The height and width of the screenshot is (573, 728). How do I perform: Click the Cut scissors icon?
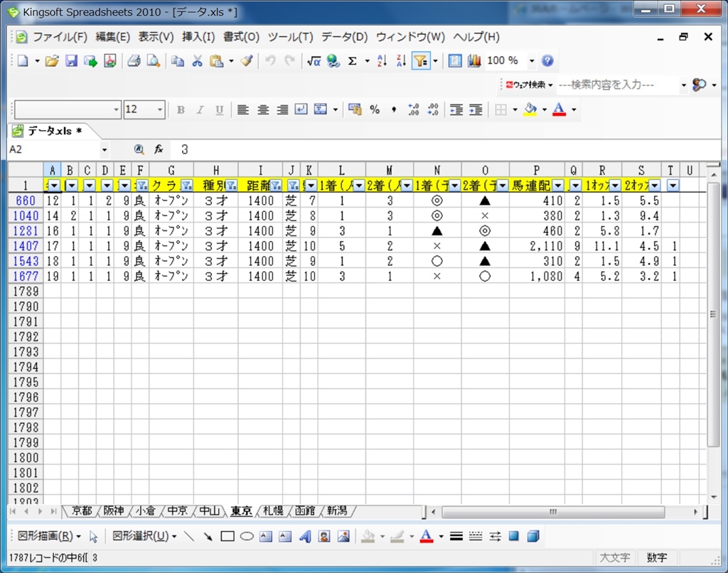point(198,61)
